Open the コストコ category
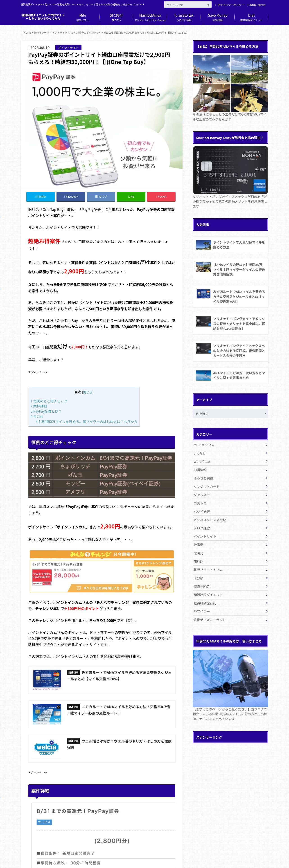 pyautogui.click(x=230, y=503)
